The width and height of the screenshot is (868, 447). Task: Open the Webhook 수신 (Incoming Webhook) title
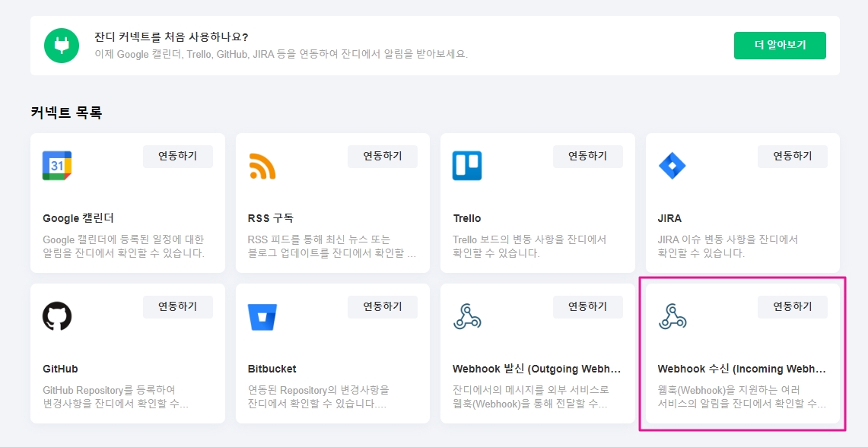click(741, 369)
